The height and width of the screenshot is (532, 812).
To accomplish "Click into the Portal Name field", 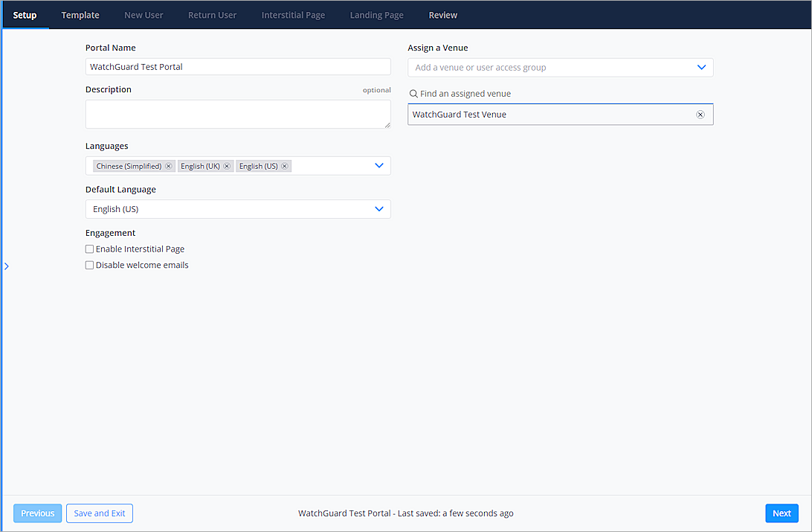I will click(x=238, y=66).
